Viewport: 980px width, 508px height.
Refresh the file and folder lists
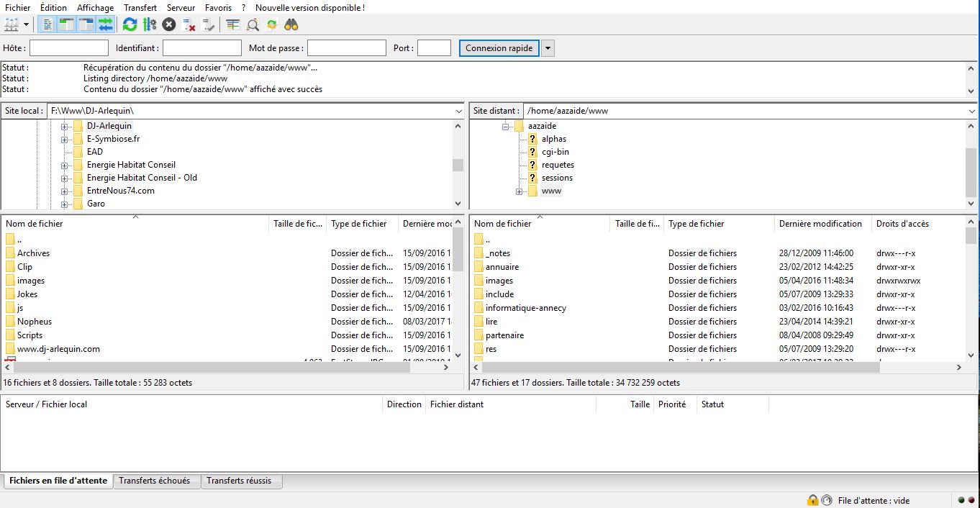pos(130,24)
